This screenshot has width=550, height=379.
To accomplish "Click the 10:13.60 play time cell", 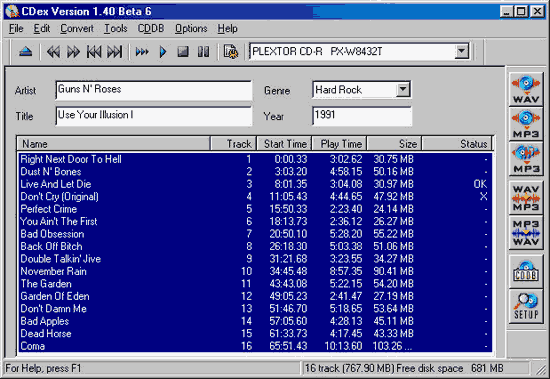I will point(343,346).
